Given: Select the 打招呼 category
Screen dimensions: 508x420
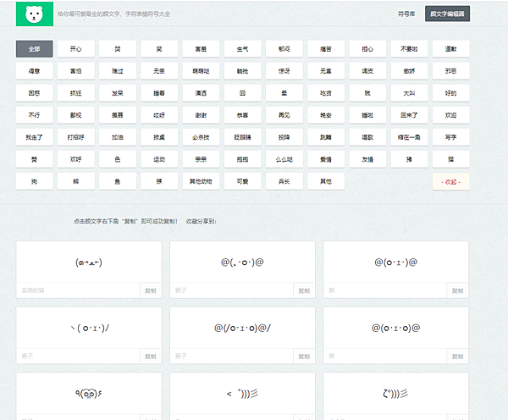Looking at the screenshot, I should pos(76,137).
